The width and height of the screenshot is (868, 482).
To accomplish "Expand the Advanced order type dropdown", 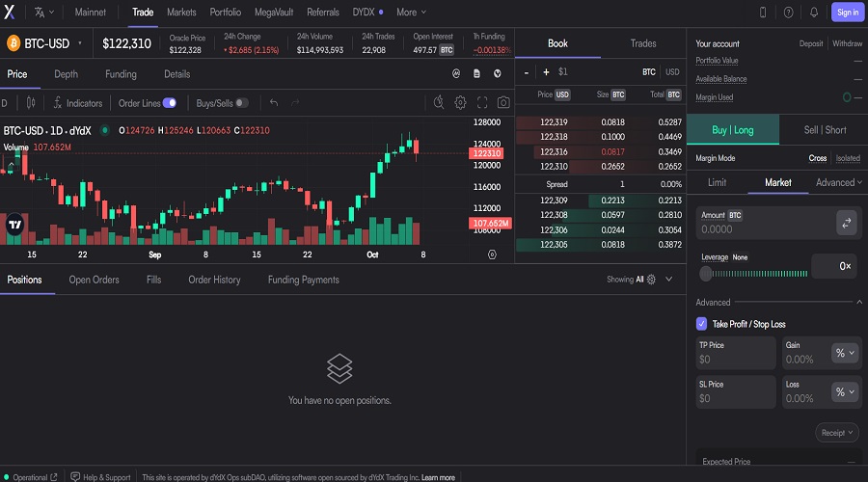I will coord(839,182).
